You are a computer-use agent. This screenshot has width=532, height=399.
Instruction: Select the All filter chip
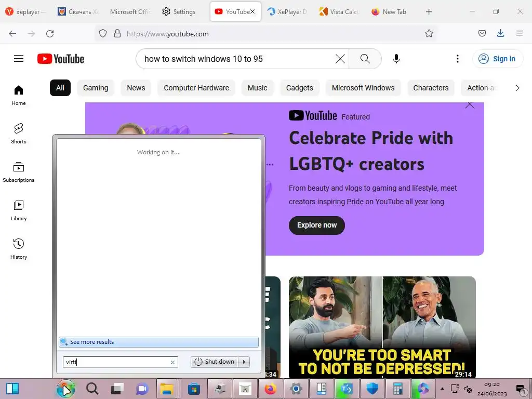click(x=60, y=88)
